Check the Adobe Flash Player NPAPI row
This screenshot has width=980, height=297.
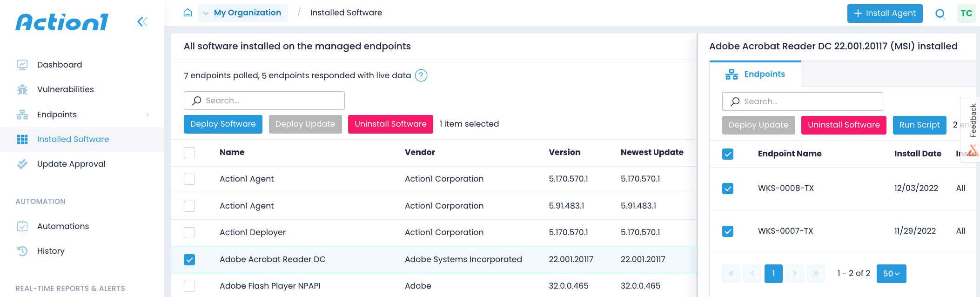[x=189, y=286]
